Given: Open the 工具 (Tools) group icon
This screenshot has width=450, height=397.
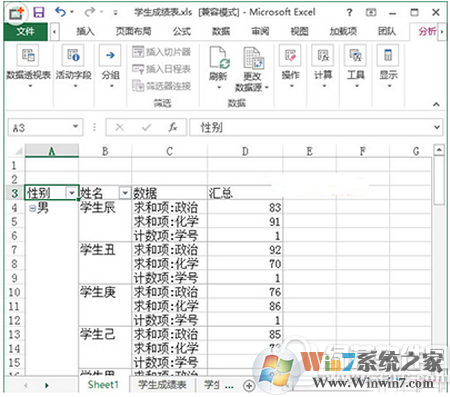Looking at the screenshot, I should 355,55.
